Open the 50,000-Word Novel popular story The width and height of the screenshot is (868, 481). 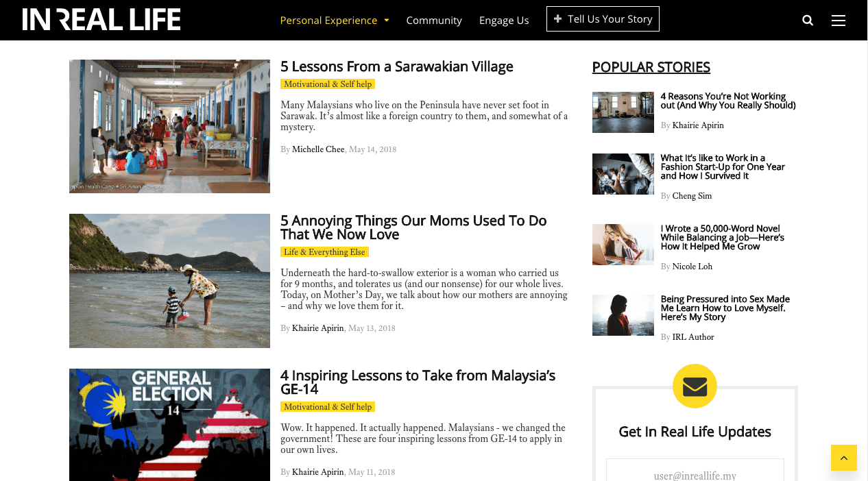(x=723, y=238)
